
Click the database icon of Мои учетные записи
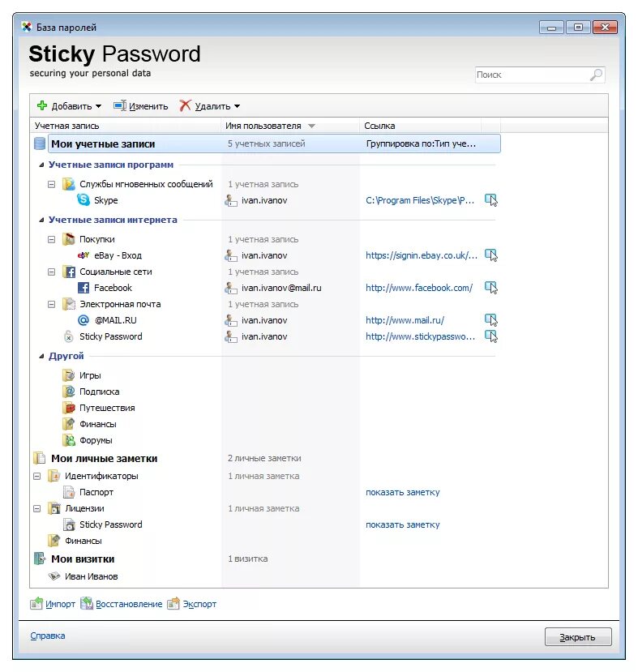pos(40,143)
